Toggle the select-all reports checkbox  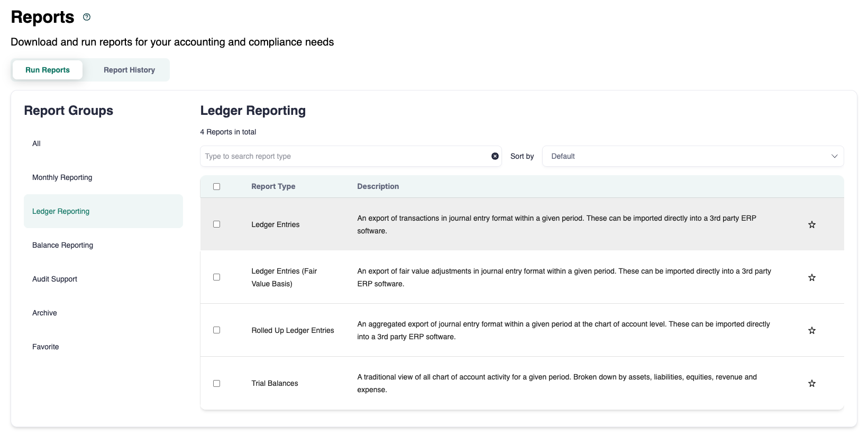click(216, 186)
